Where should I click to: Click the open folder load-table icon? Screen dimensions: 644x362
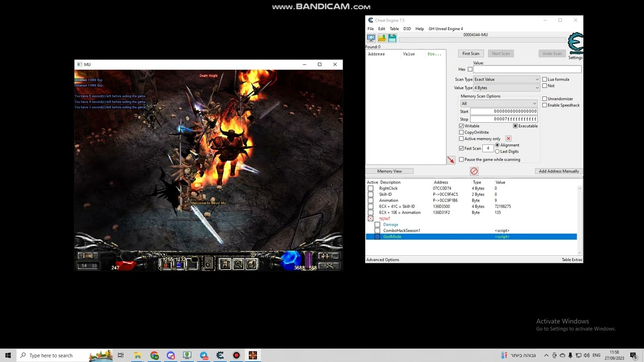382,38
